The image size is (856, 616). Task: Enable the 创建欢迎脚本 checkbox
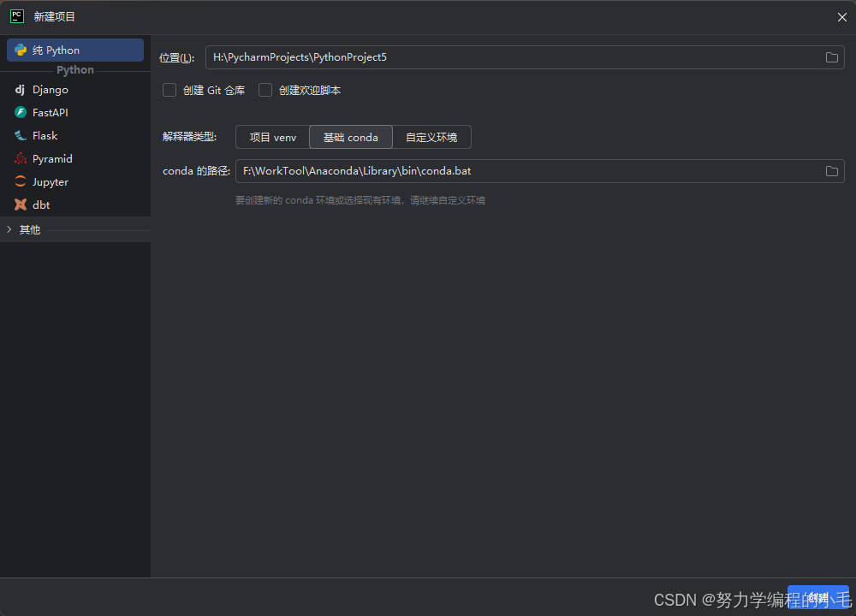[265, 89]
